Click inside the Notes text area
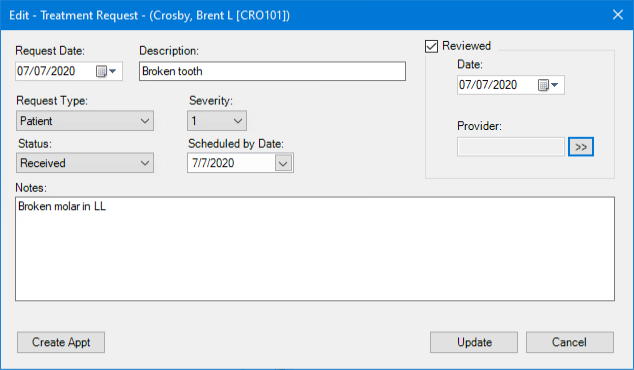Viewport: 634px width, 370px height. coord(315,249)
